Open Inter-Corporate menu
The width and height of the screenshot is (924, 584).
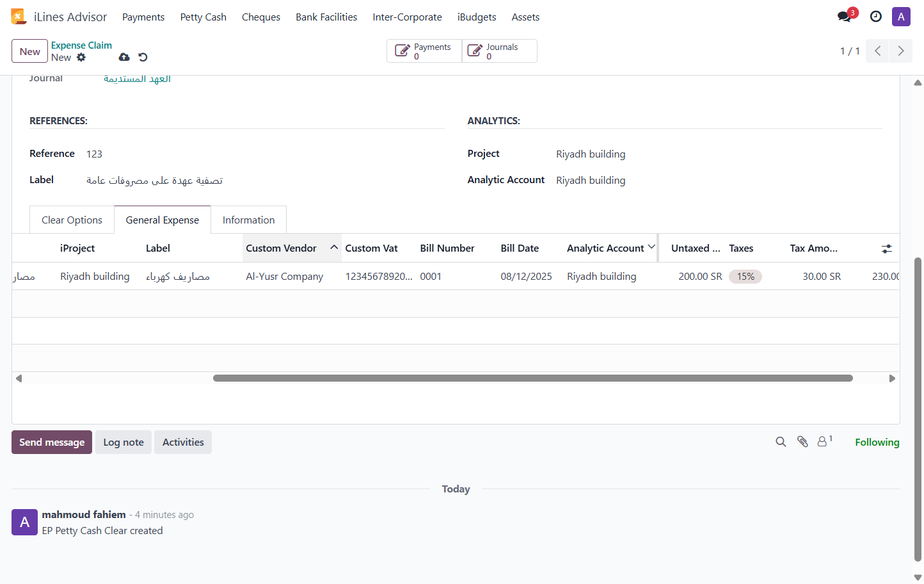coord(407,17)
